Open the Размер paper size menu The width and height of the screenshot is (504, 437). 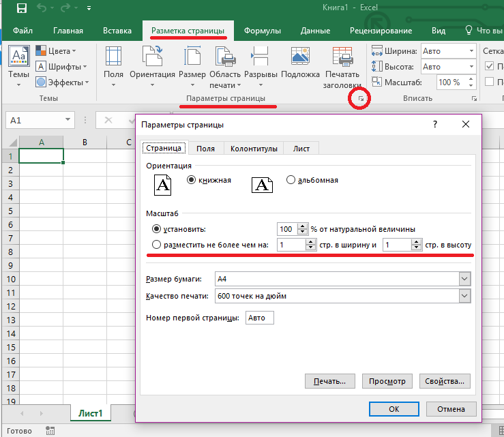tap(192, 66)
